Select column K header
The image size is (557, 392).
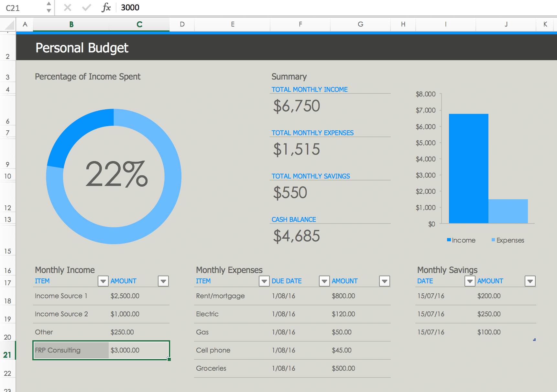545,24
